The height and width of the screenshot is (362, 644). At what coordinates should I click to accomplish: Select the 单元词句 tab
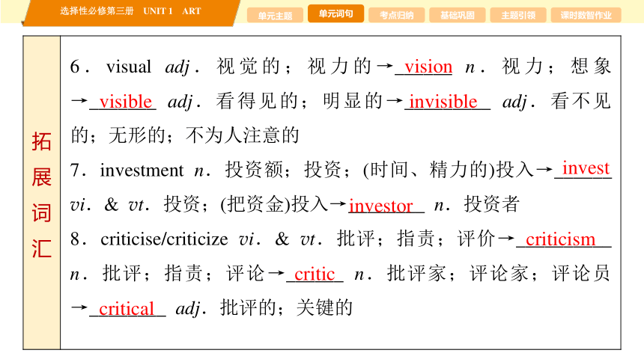335,13
